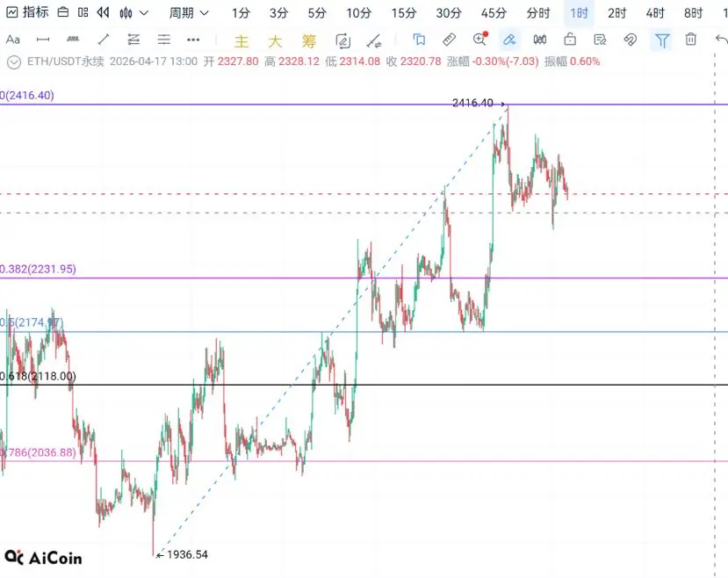Select the ruler measurement tool
Image resolution: width=728 pixels, height=578 pixels.
(449, 40)
